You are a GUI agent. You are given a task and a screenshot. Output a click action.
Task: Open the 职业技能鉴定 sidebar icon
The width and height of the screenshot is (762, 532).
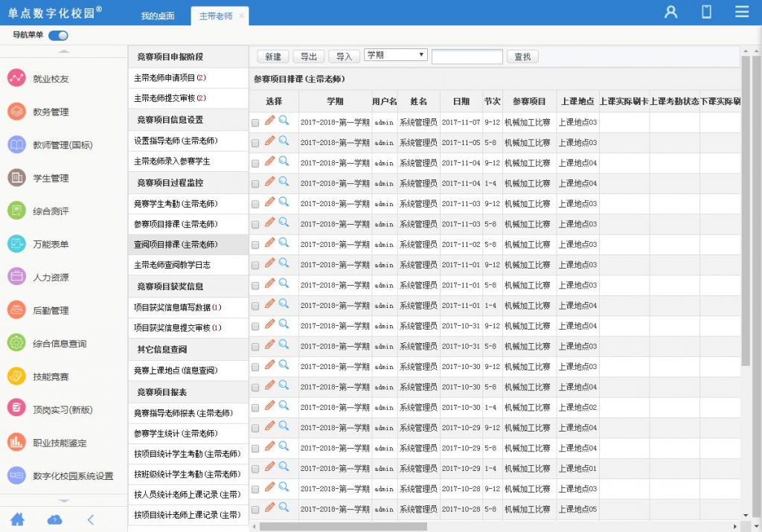pyautogui.click(x=16, y=442)
